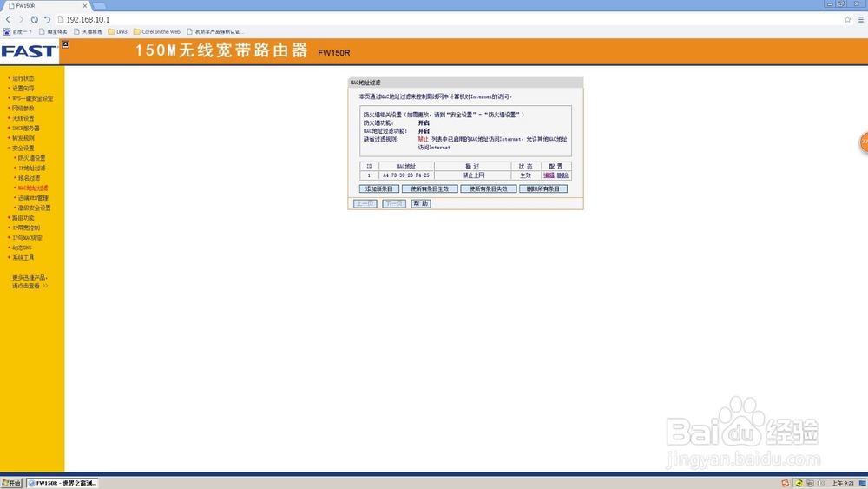The image size is (868, 489).
Task: Open the Corel on the Web folder
Action: point(156,31)
